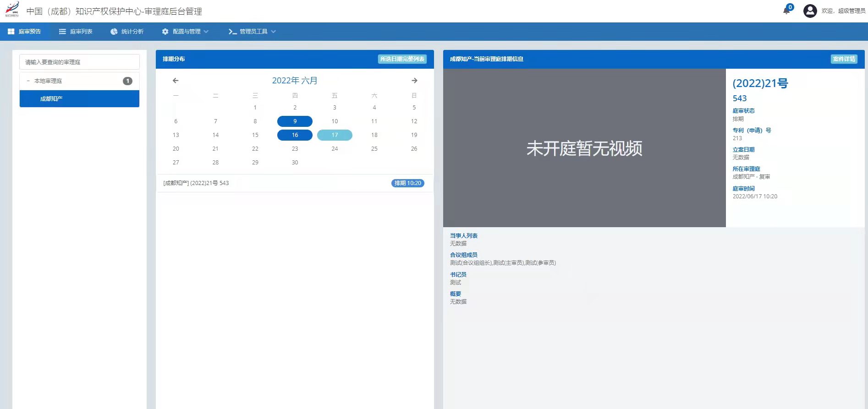The width and height of the screenshot is (868, 409).
Task: Select June 9 on the calendar
Action: click(x=295, y=121)
